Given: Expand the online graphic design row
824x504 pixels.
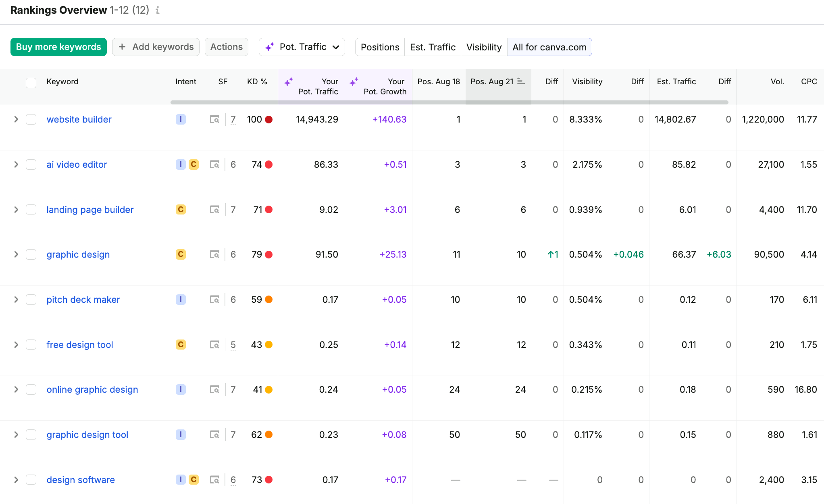Looking at the screenshot, I should click(16, 389).
